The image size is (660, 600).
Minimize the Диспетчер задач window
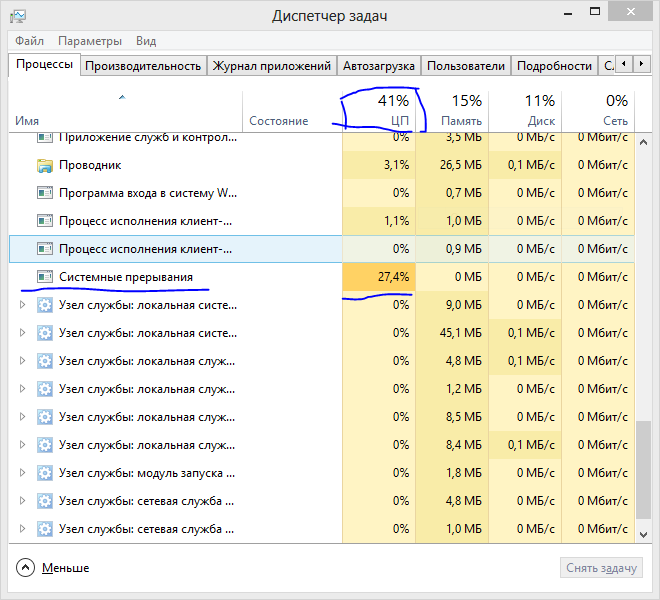[x=568, y=13]
